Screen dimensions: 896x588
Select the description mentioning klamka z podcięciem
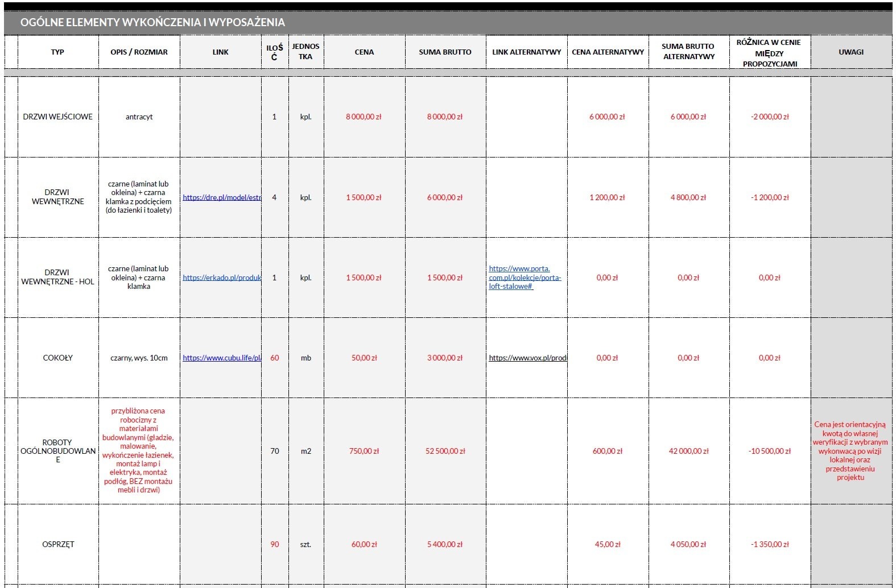click(139, 197)
